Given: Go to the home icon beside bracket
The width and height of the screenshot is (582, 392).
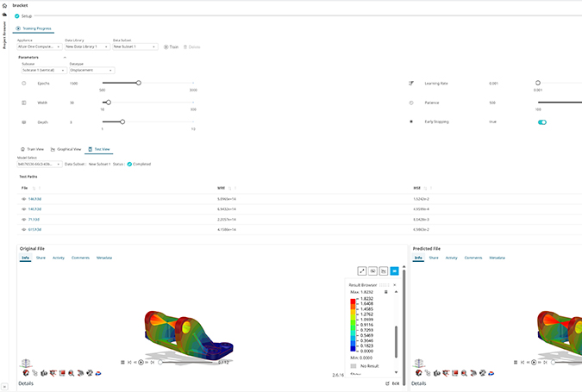Looking at the screenshot, I should [4, 5].
